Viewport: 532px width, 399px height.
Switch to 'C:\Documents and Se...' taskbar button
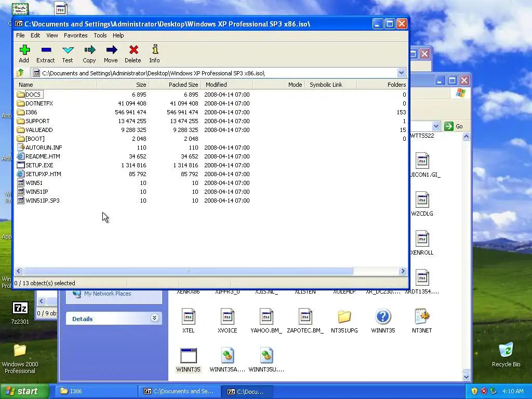pos(180,391)
